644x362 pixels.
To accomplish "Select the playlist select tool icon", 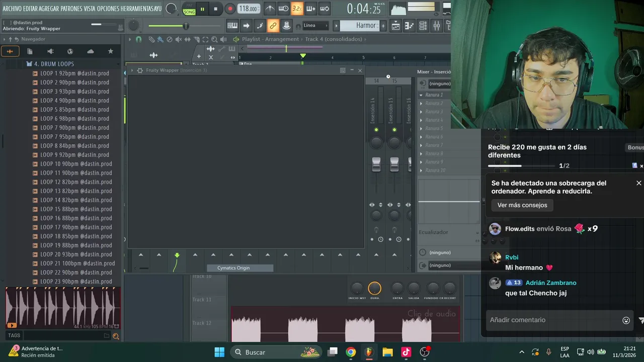I will tap(205, 39).
